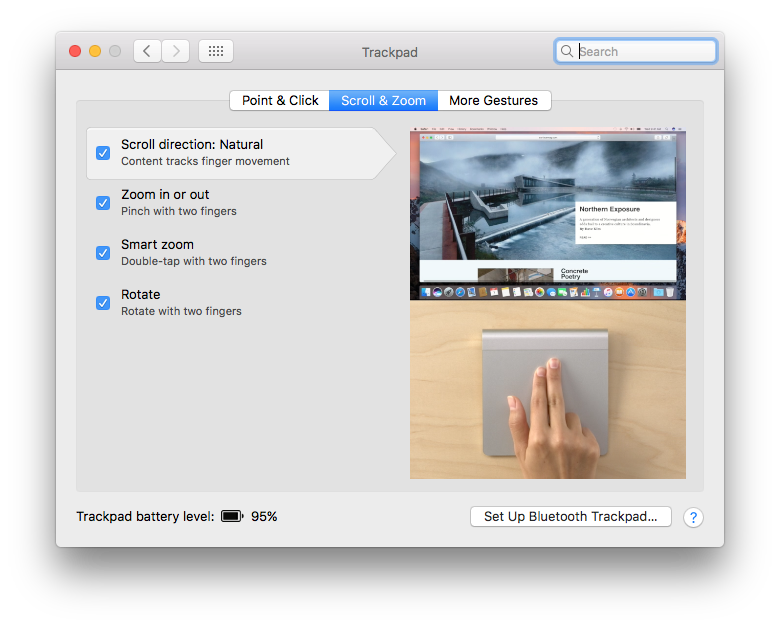Screen dimensions: 780x627
Task: Click the trackpad battery icon
Action: [232, 516]
